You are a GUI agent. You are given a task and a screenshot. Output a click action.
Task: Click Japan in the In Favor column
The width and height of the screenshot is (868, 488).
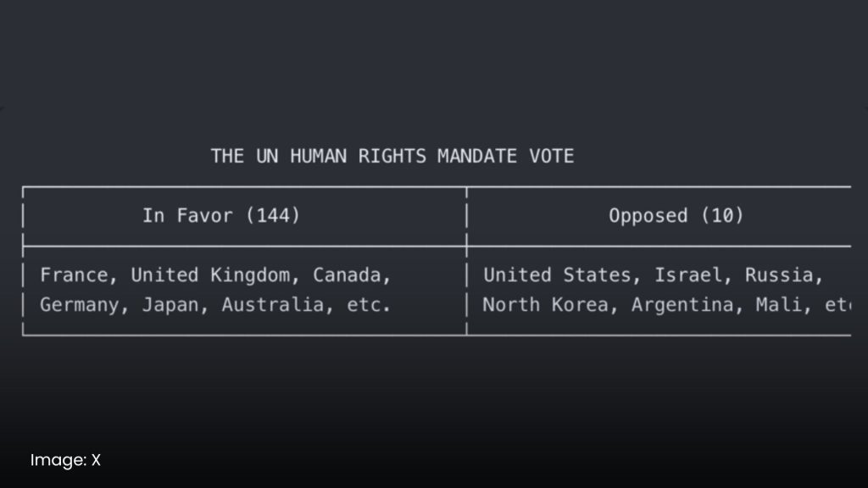click(x=170, y=305)
